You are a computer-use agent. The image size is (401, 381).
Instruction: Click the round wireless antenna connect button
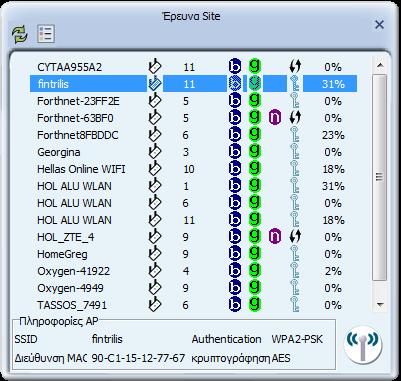363,344
